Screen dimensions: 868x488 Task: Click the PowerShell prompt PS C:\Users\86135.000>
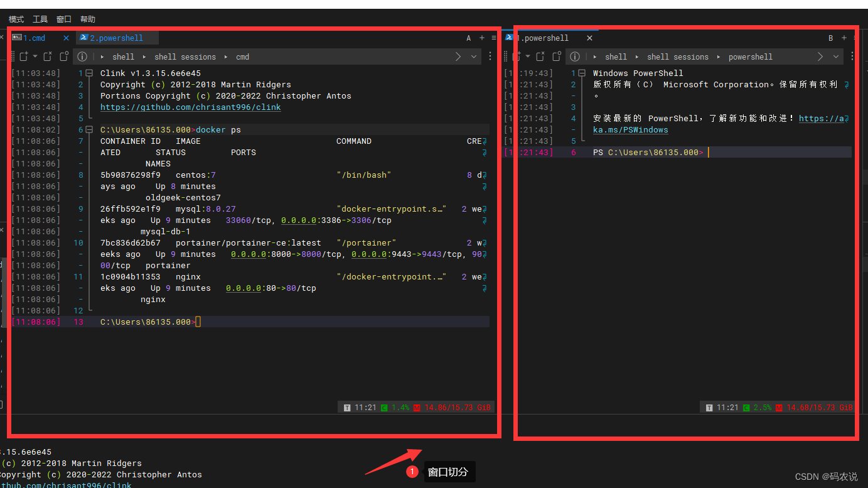[x=648, y=153]
